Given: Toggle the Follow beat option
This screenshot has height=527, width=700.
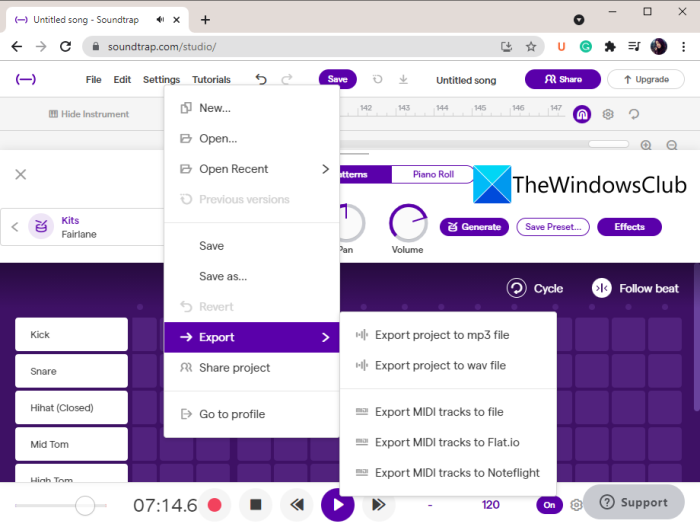Looking at the screenshot, I should pos(635,289).
